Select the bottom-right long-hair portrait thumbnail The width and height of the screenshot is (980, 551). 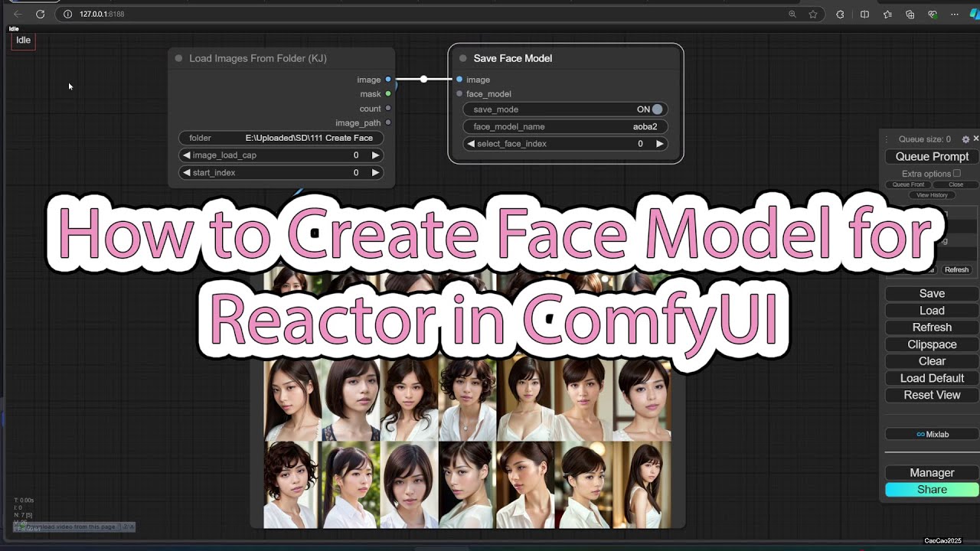coord(642,484)
